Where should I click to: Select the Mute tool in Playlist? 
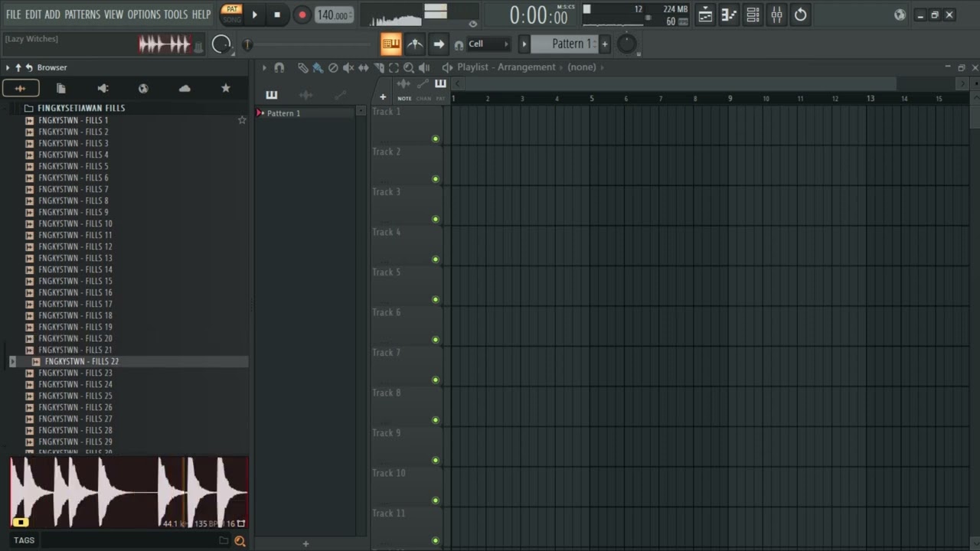click(x=348, y=67)
